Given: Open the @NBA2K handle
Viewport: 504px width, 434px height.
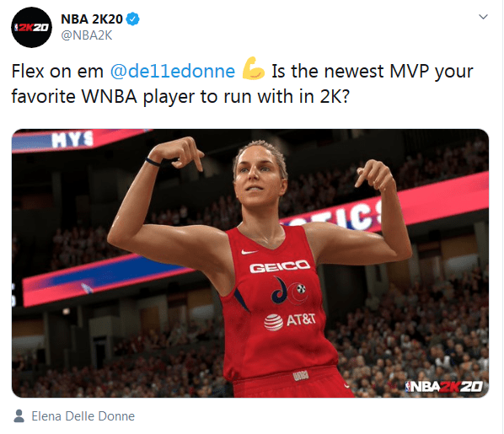Looking at the screenshot, I should click(87, 35).
